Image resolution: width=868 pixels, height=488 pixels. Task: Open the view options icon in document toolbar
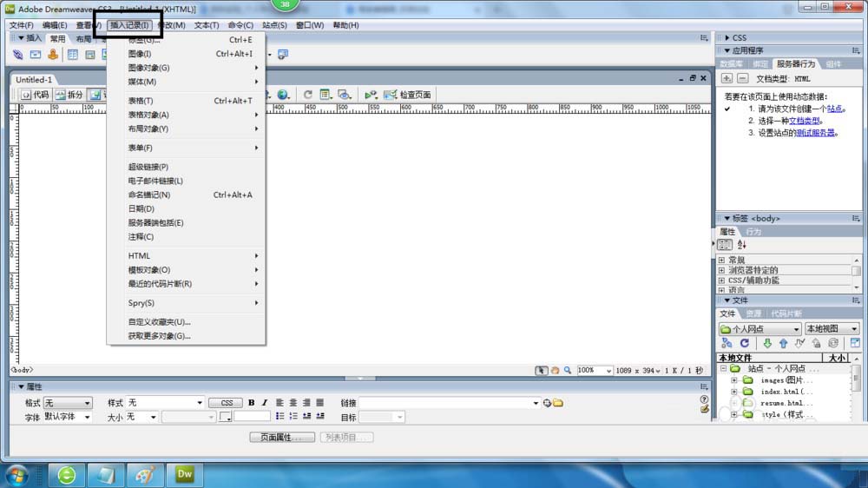[325, 95]
